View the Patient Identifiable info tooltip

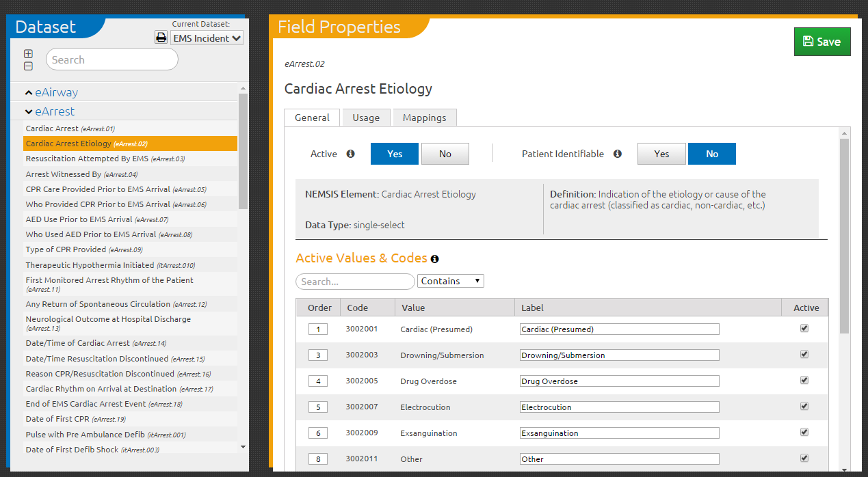(x=618, y=154)
